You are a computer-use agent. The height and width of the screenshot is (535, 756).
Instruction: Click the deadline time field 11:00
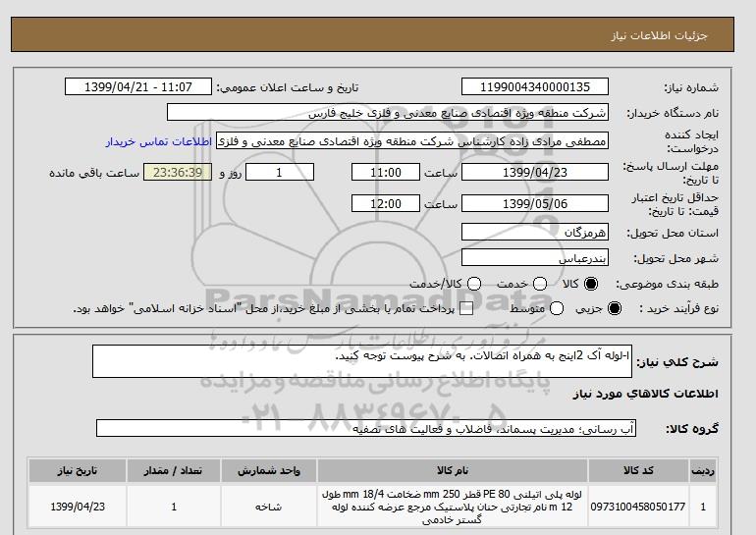tap(386, 172)
